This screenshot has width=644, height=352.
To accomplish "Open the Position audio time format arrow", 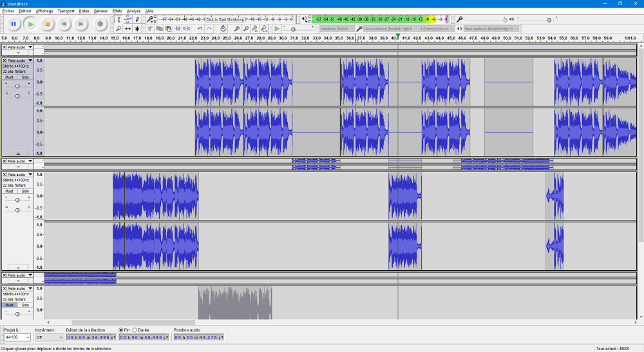I will click(x=222, y=338).
